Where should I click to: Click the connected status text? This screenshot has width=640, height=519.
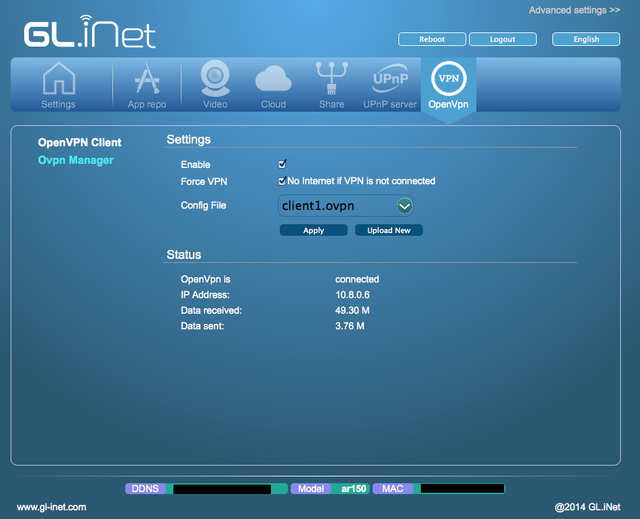point(357,279)
